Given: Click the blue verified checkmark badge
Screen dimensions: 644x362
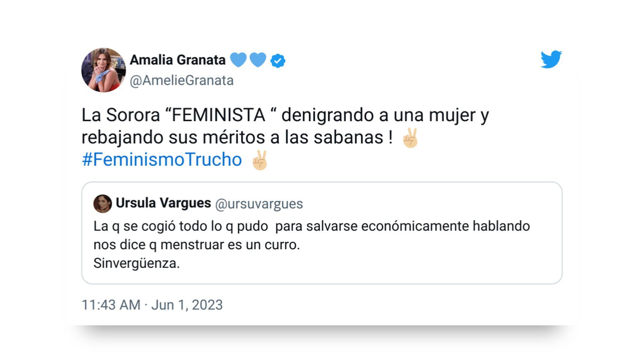Looking at the screenshot, I should point(278,61).
